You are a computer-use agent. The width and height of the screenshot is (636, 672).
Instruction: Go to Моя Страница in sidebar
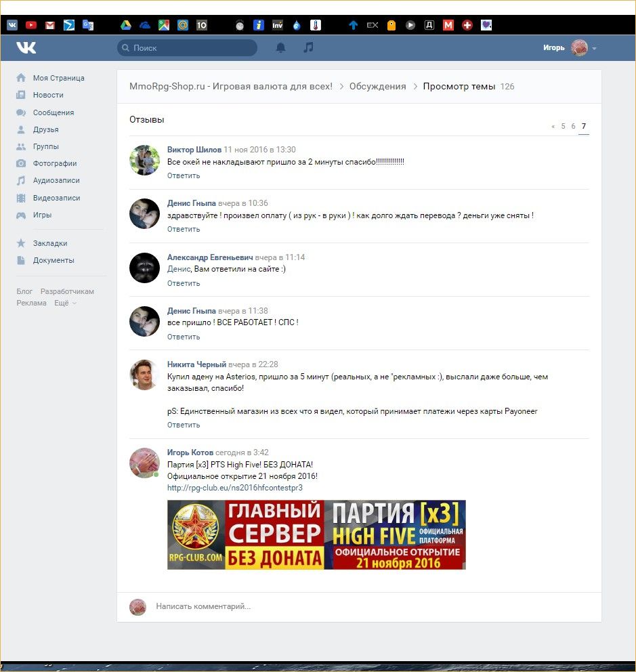pyautogui.click(x=58, y=78)
